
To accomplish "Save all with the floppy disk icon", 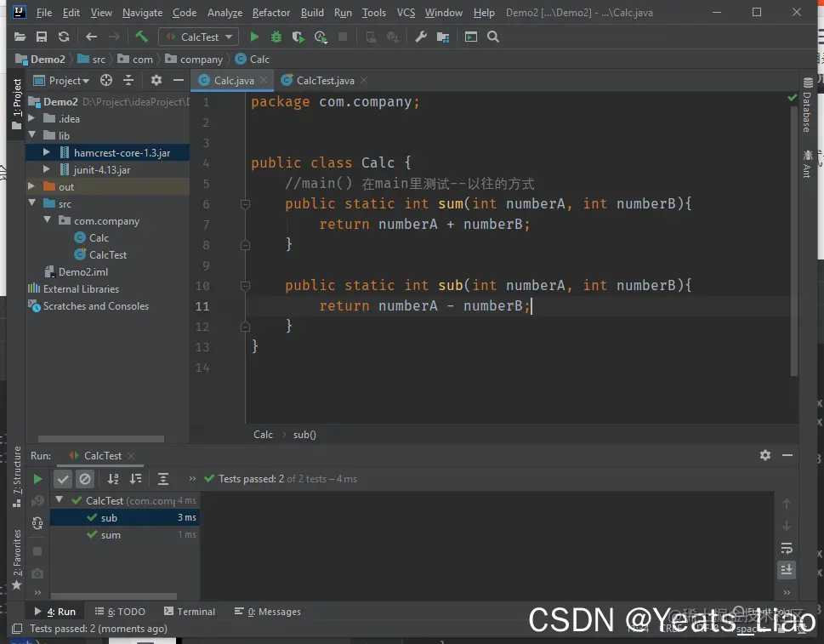I will pyautogui.click(x=42, y=37).
